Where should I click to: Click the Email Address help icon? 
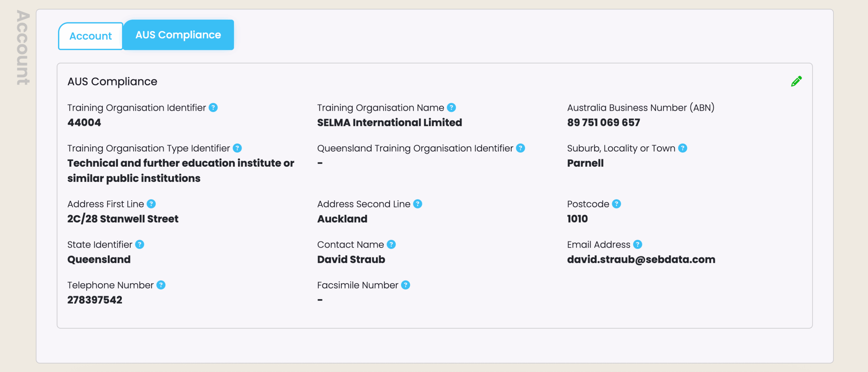[x=638, y=245]
